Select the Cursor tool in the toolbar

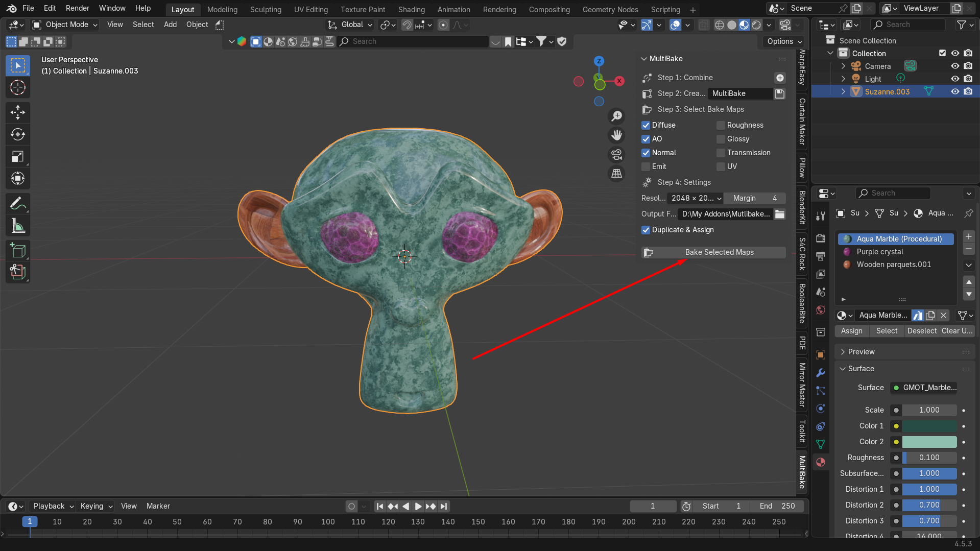(18, 88)
